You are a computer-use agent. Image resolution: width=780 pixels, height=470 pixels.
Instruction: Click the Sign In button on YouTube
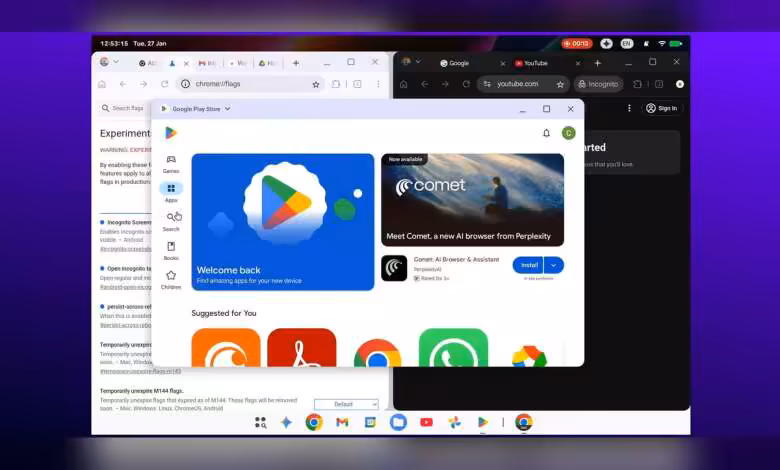click(x=661, y=108)
